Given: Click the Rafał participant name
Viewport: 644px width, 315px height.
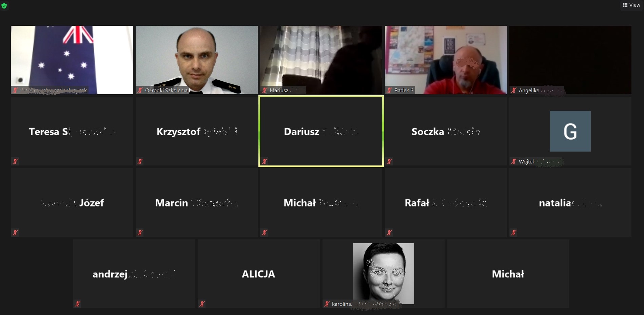Looking at the screenshot, I should (417, 203).
